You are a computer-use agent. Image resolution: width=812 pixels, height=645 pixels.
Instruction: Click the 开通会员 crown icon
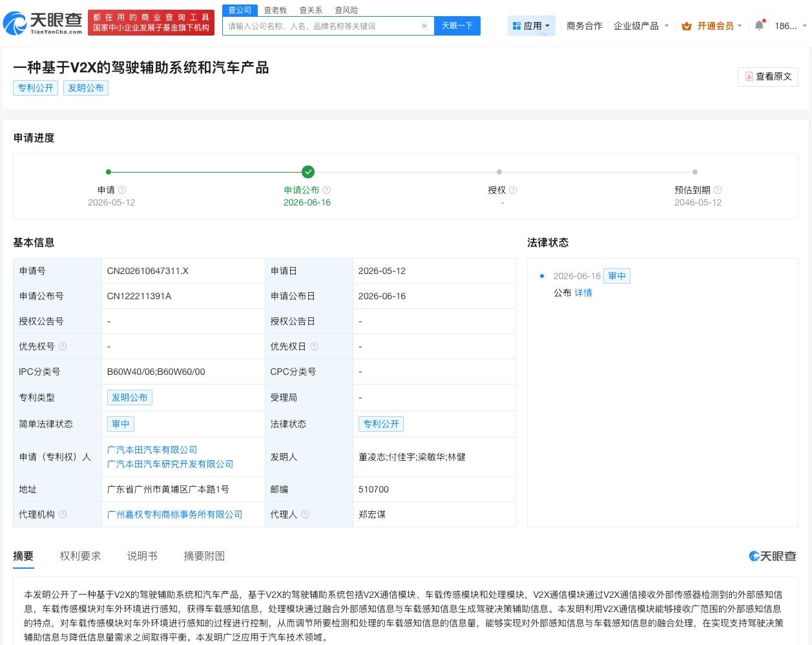686,26
